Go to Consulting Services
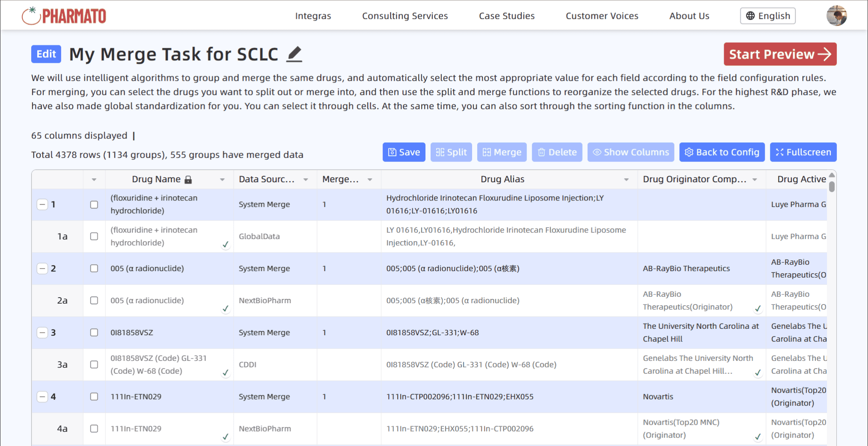 click(x=404, y=16)
